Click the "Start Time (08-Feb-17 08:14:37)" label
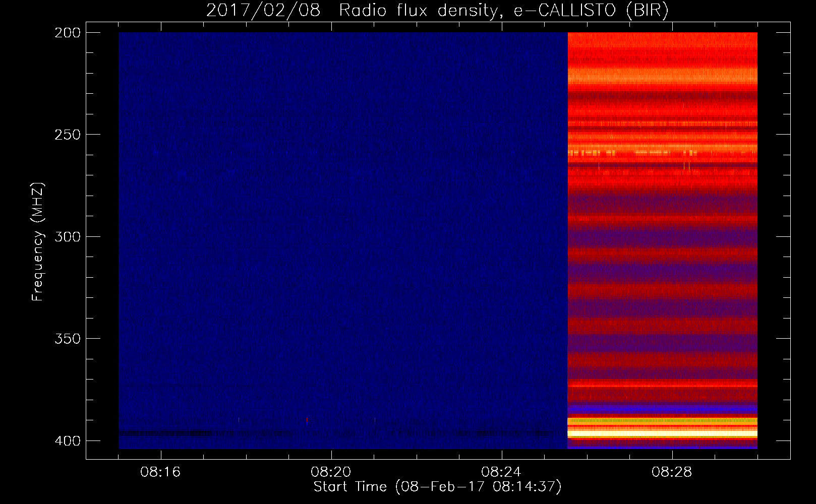The image size is (816, 504). coord(437,487)
